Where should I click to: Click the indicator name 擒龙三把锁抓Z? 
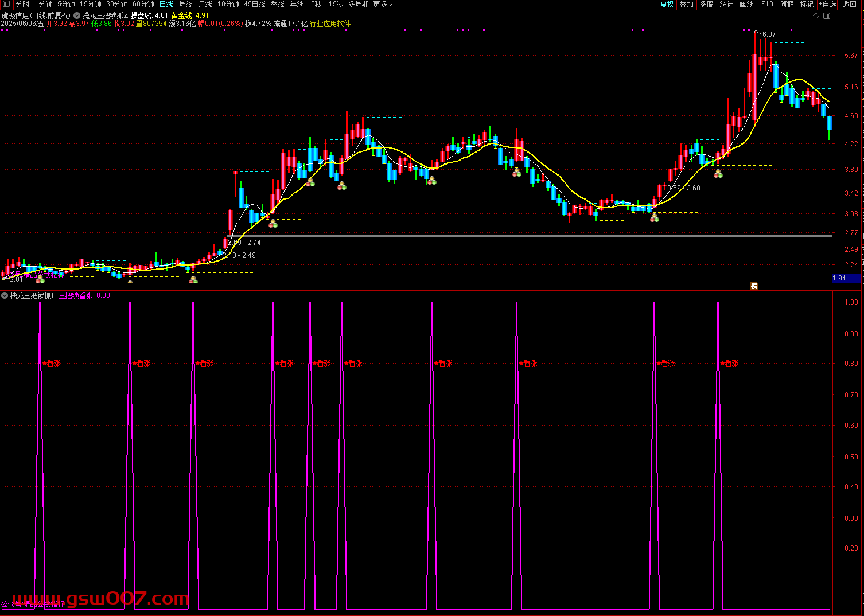pos(106,16)
